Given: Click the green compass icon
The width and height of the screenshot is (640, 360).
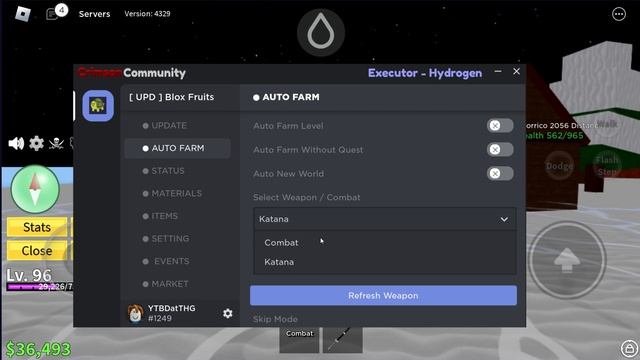Looking at the screenshot, I should coord(35,189).
